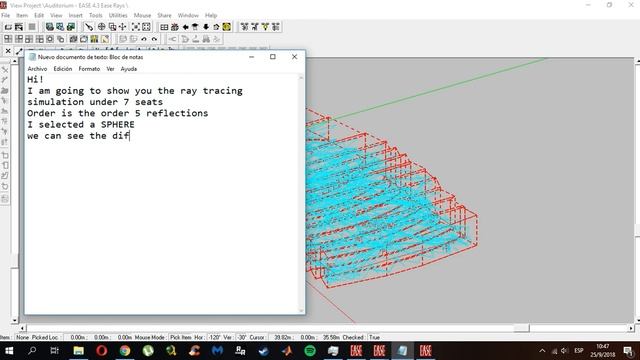Screen dimensions: 640x360
Task: Open File Explorer from the taskbar
Action: [x=78, y=351]
